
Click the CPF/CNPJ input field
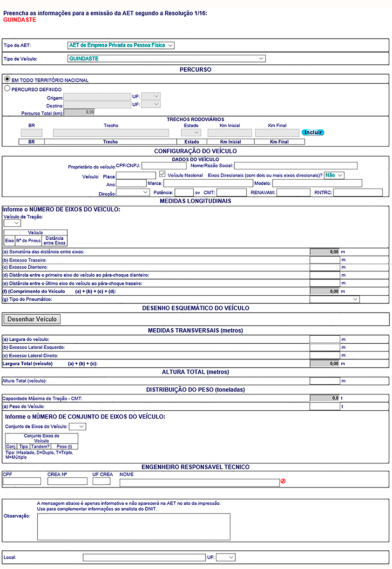point(163,166)
